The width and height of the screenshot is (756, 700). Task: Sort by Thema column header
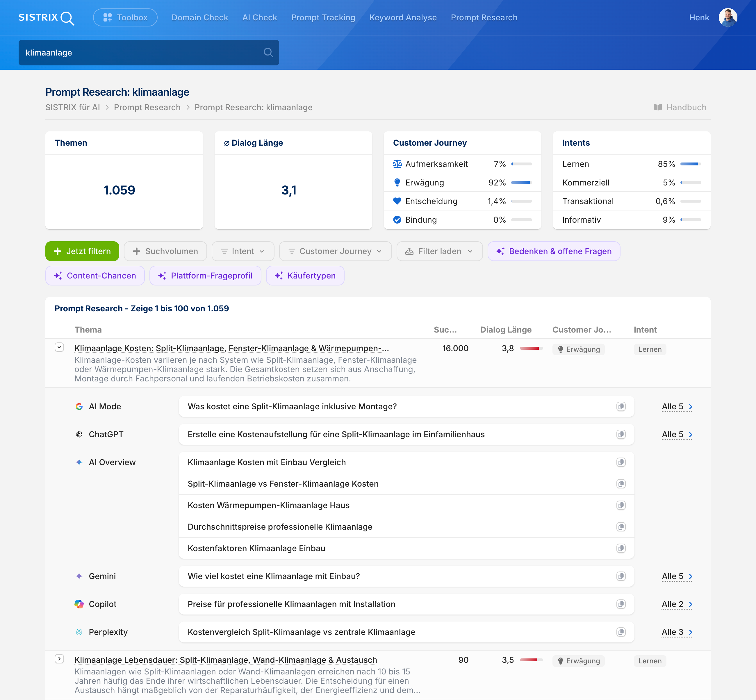coord(88,330)
